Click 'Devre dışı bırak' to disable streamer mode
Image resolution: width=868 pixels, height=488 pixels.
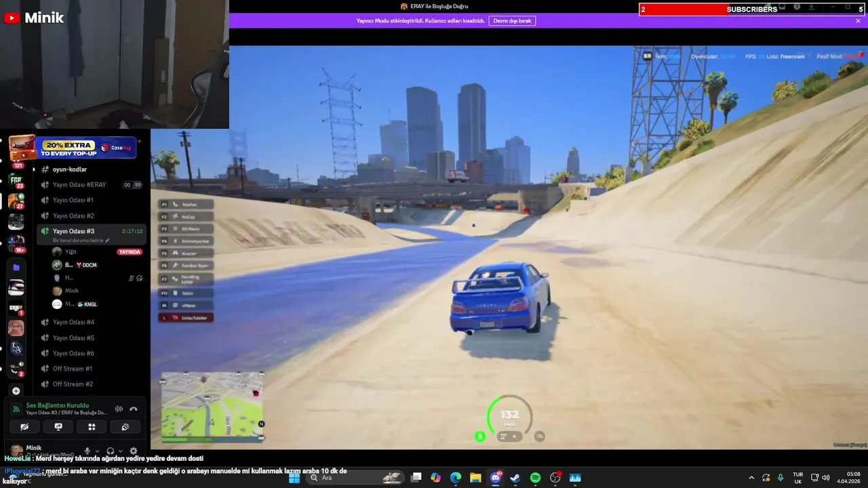512,21
